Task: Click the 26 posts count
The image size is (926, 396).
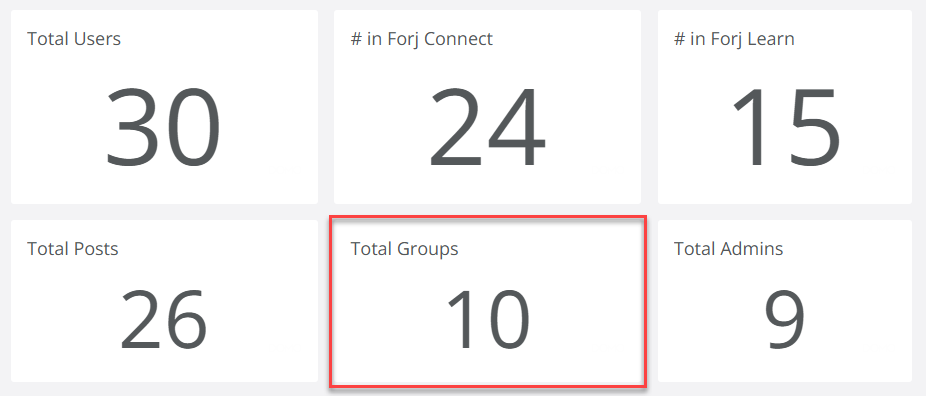Action: (x=164, y=320)
